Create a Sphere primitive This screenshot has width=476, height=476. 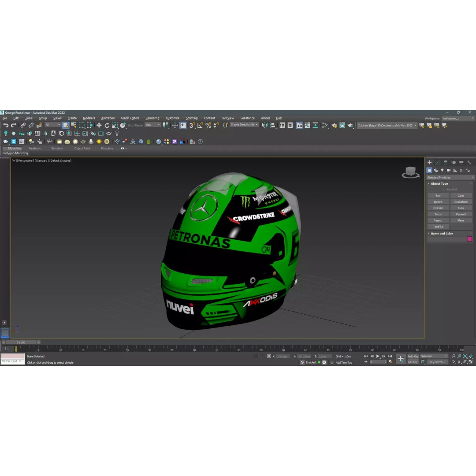coord(438,202)
